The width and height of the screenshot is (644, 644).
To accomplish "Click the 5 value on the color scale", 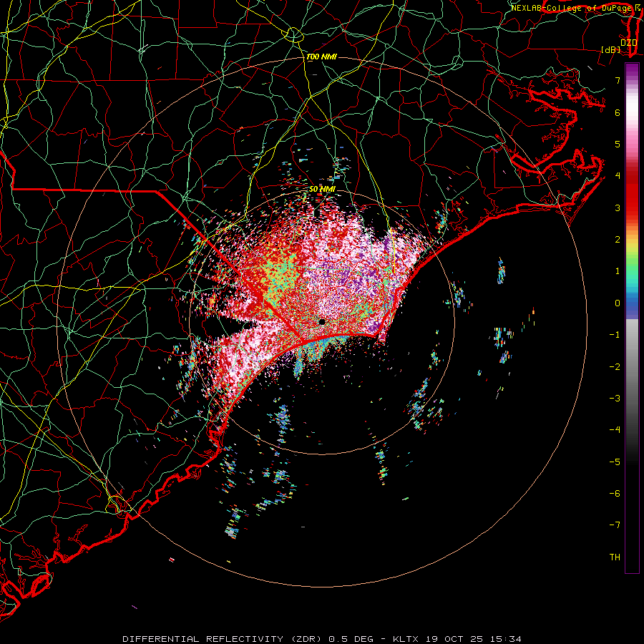I will click(618, 144).
